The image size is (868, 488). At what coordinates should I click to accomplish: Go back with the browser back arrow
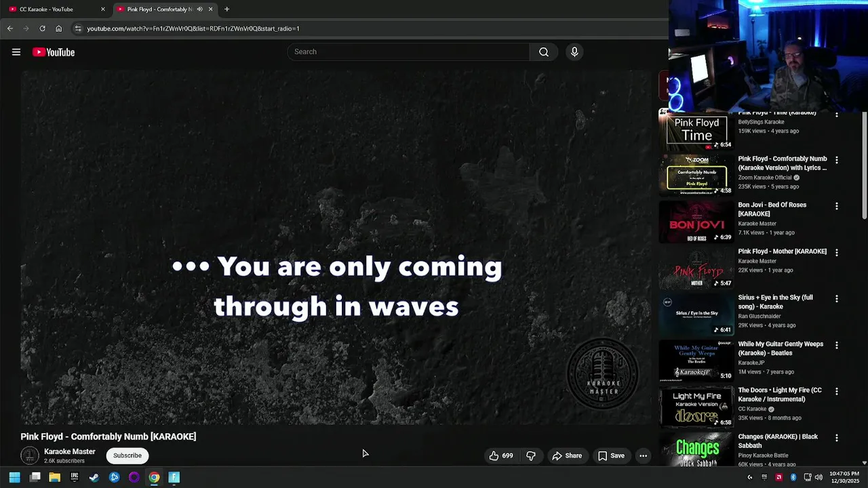coord(10,28)
